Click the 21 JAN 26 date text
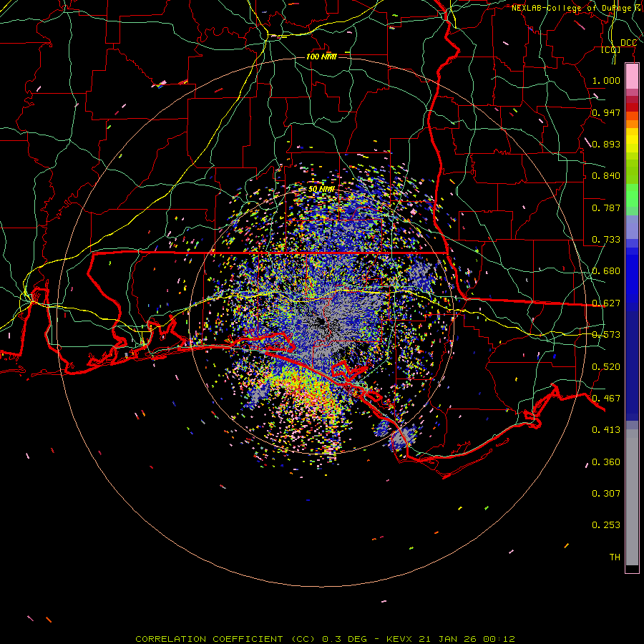Viewport: 644px width, 644px height. click(x=447, y=639)
